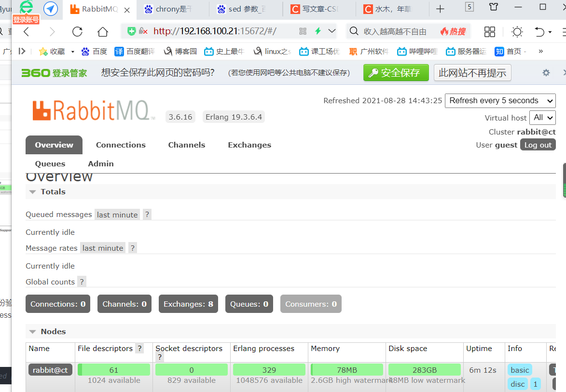
Task: Open help for Message rates
Action: [133, 248]
